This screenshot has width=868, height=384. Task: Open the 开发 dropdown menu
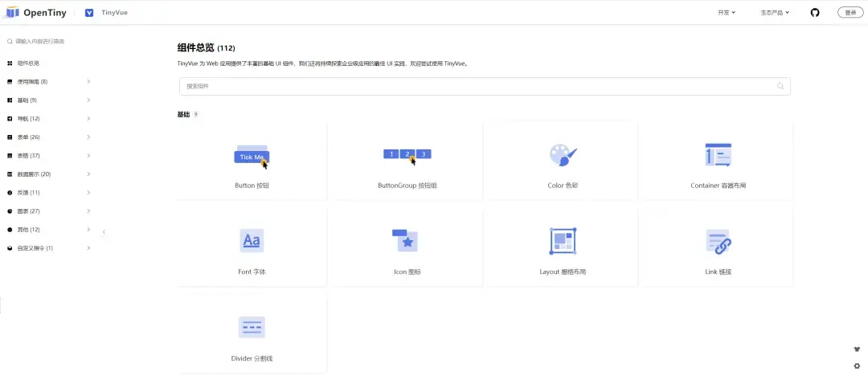tap(727, 13)
